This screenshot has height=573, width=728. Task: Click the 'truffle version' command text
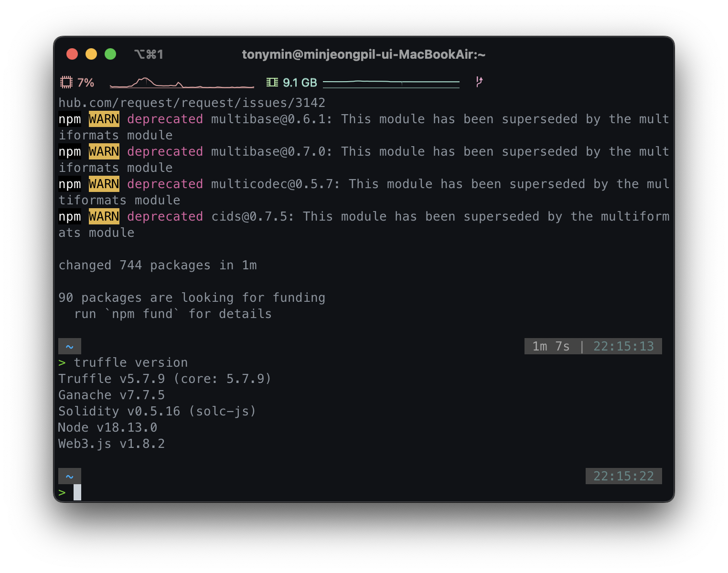click(131, 362)
